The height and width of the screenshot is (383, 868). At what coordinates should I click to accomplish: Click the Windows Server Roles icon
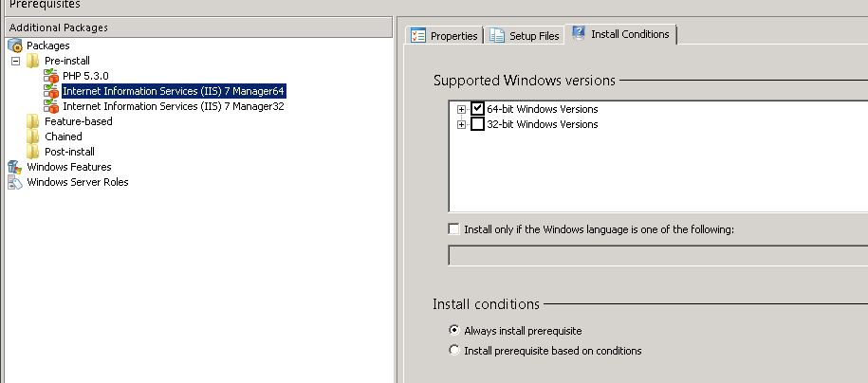pos(15,182)
